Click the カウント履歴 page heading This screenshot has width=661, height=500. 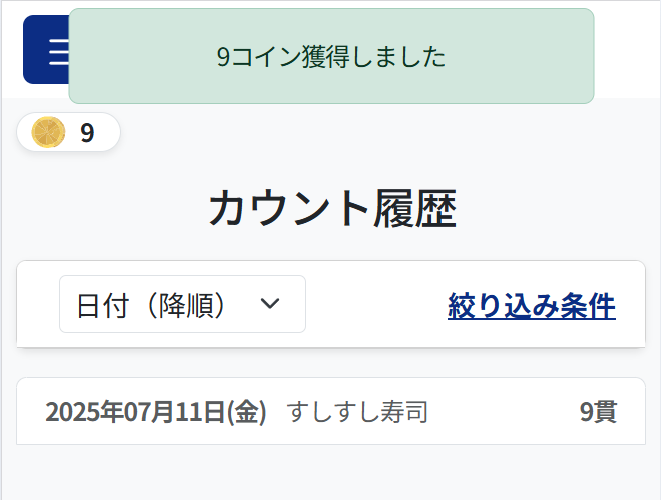(x=333, y=209)
